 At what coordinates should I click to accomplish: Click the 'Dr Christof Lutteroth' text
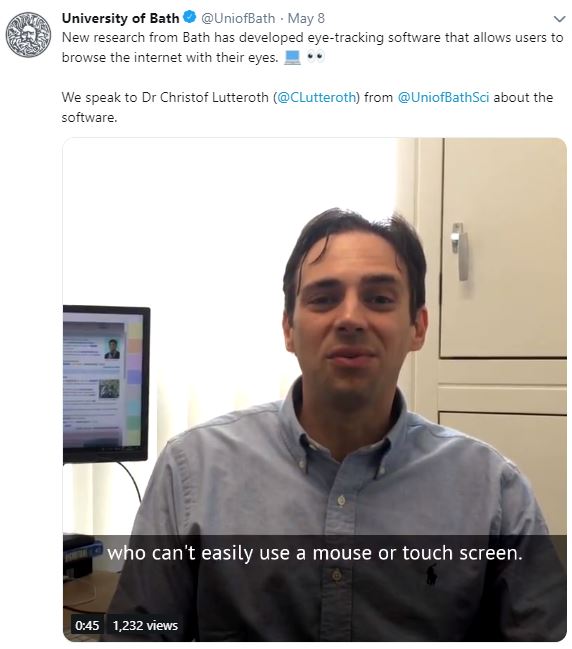point(205,97)
